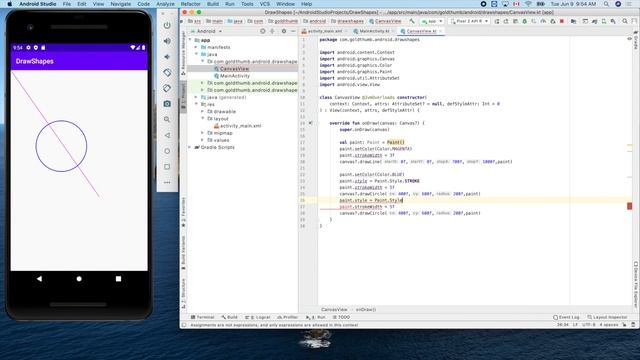Open the TODO tool window
Image resolution: width=640 pixels, height=360 pixels.
[x=341, y=317]
